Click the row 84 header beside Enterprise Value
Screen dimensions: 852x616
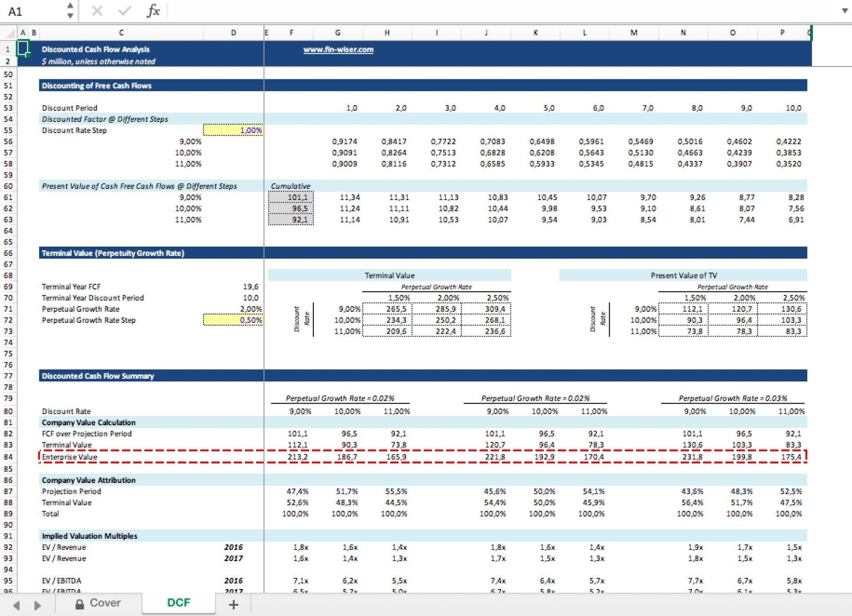[x=8, y=457]
